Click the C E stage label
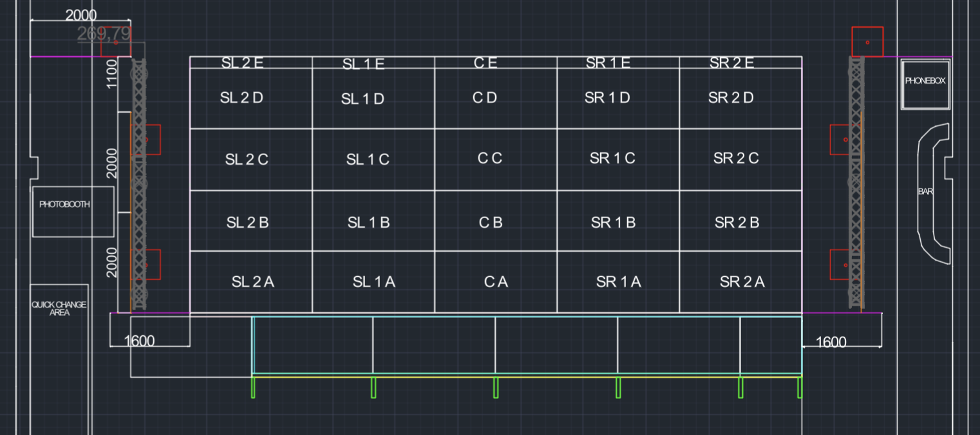 click(x=485, y=62)
